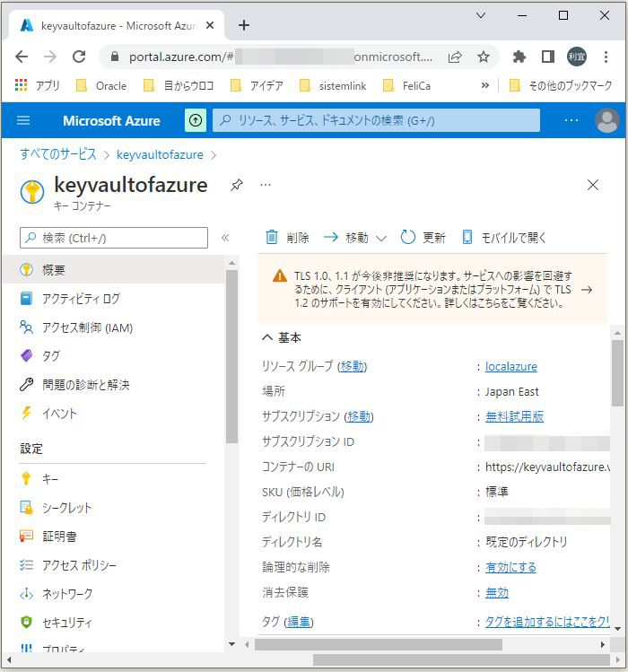Click the Azure upgrade arrow icon
Image resolution: width=628 pixels, height=672 pixels.
[196, 120]
